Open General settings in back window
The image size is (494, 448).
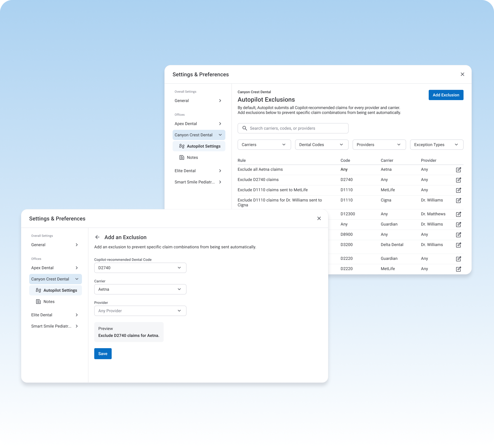tap(199, 101)
